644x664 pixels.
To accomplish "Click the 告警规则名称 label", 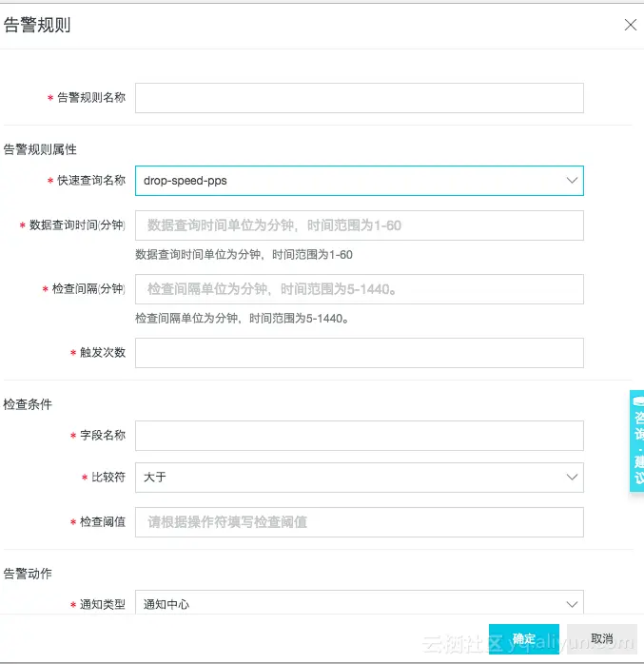I will pos(91,97).
